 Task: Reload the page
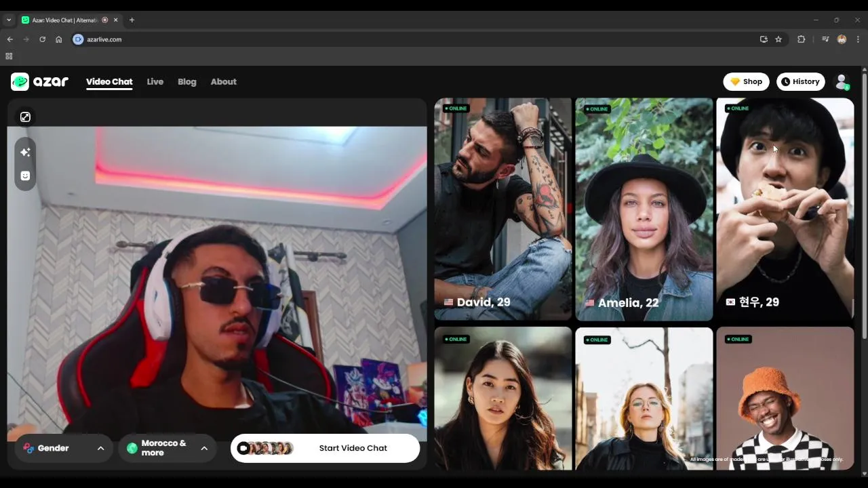click(x=42, y=39)
